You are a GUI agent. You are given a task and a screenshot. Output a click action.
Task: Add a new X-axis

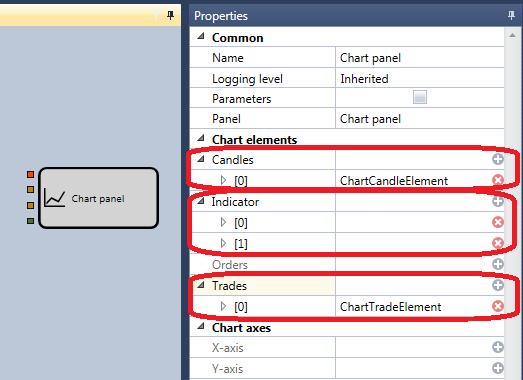tap(498, 347)
